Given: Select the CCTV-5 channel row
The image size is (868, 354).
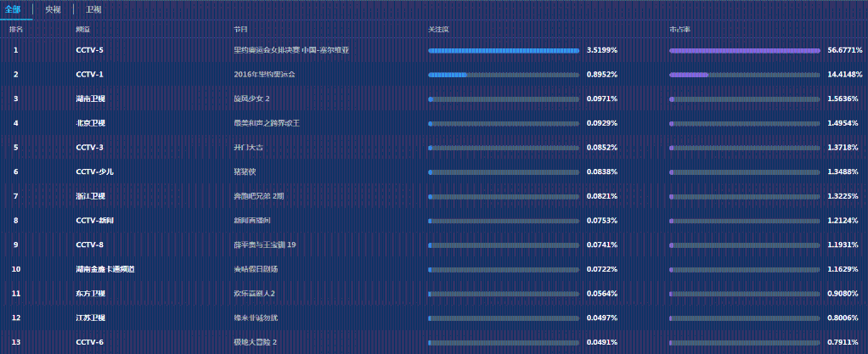Looking at the screenshot, I should (x=89, y=50).
